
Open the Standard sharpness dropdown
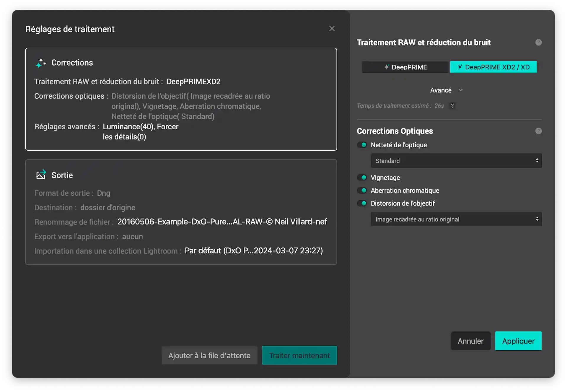point(456,161)
